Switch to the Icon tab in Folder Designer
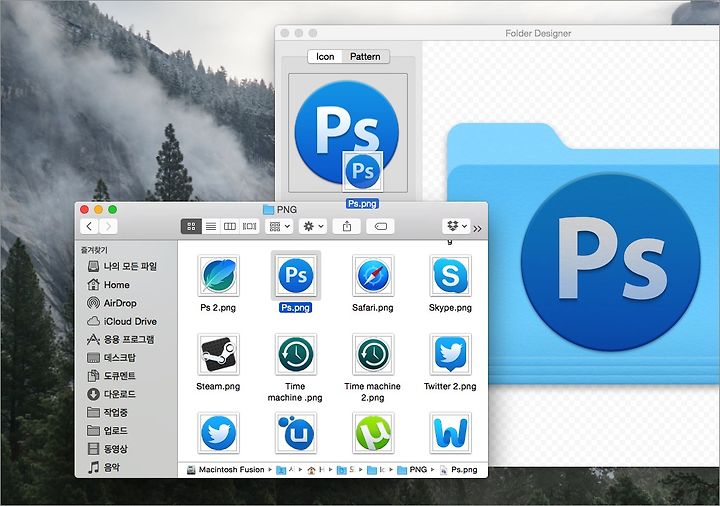720x506 pixels. pos(326,56)
